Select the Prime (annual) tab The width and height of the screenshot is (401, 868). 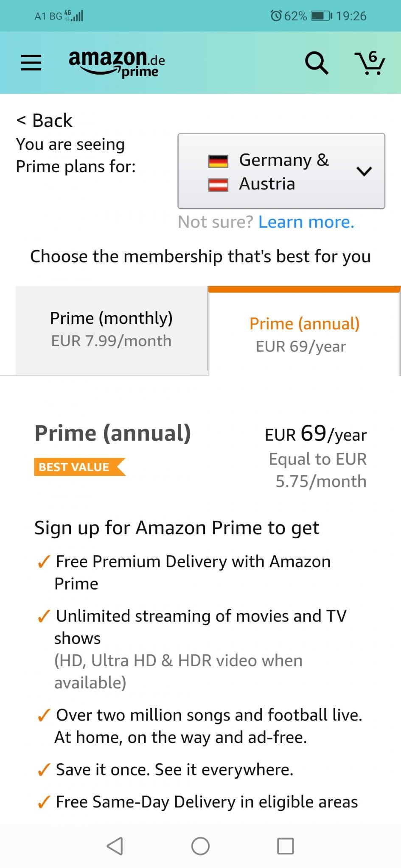tap(304, 334)
